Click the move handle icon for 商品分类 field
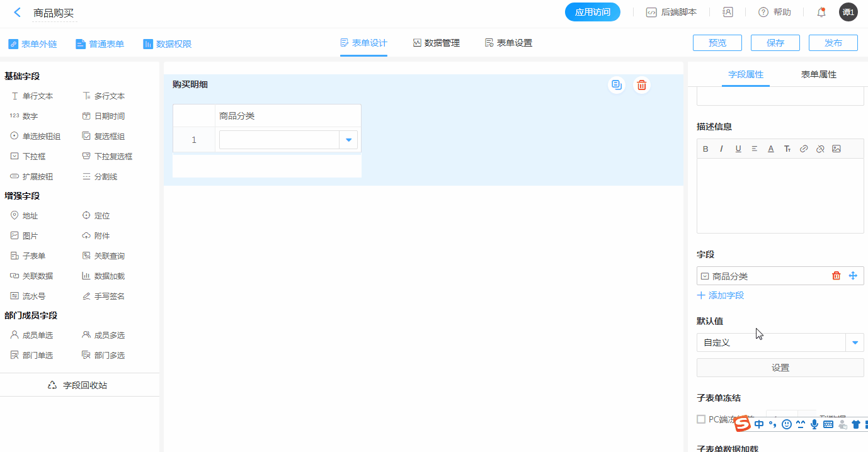The image size is (868, 452). tap(853, 276)
